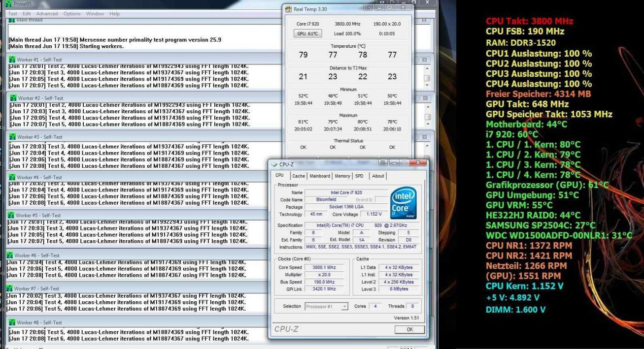Open the Window menu in Prime95
Screen dimensions: 644x349
click(x=95, y=14)
